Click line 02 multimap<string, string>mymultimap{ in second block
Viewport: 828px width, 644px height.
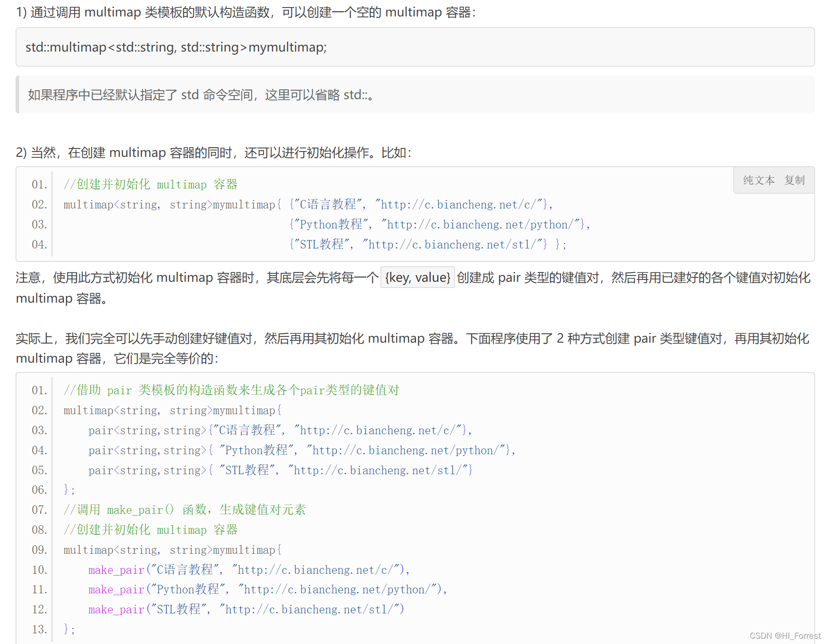point(172,410)
